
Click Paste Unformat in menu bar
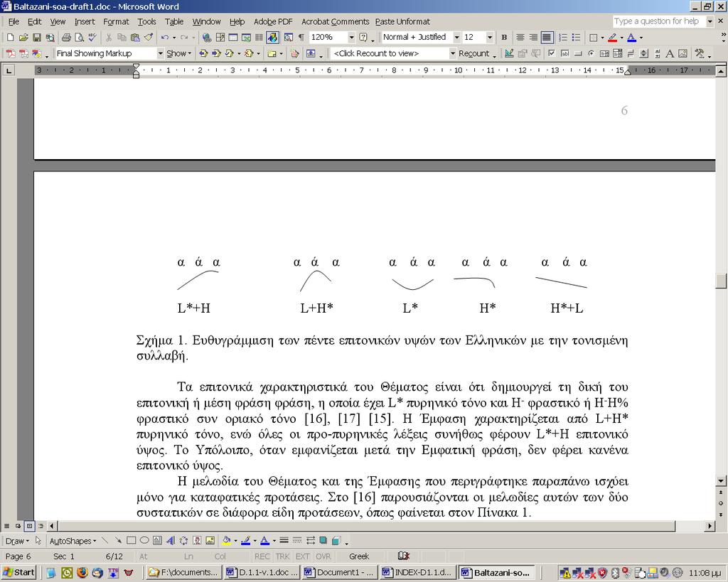pos(402,22)
